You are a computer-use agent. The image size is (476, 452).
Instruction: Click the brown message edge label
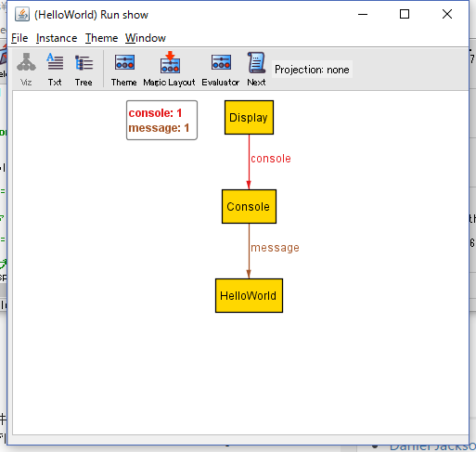(x=275, y=248)
